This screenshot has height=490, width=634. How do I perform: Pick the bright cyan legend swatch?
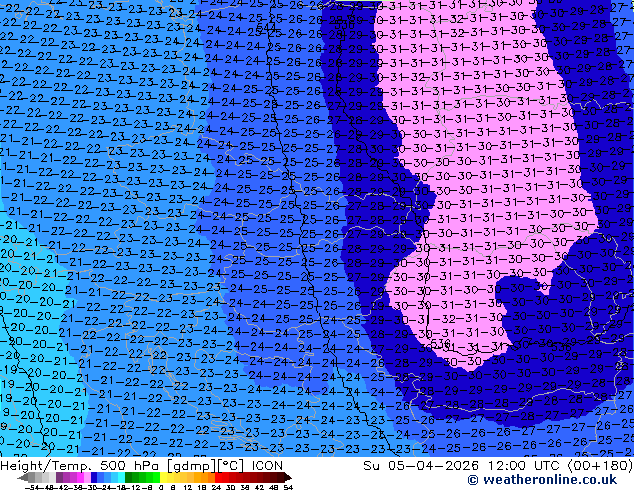pos(121,478)
